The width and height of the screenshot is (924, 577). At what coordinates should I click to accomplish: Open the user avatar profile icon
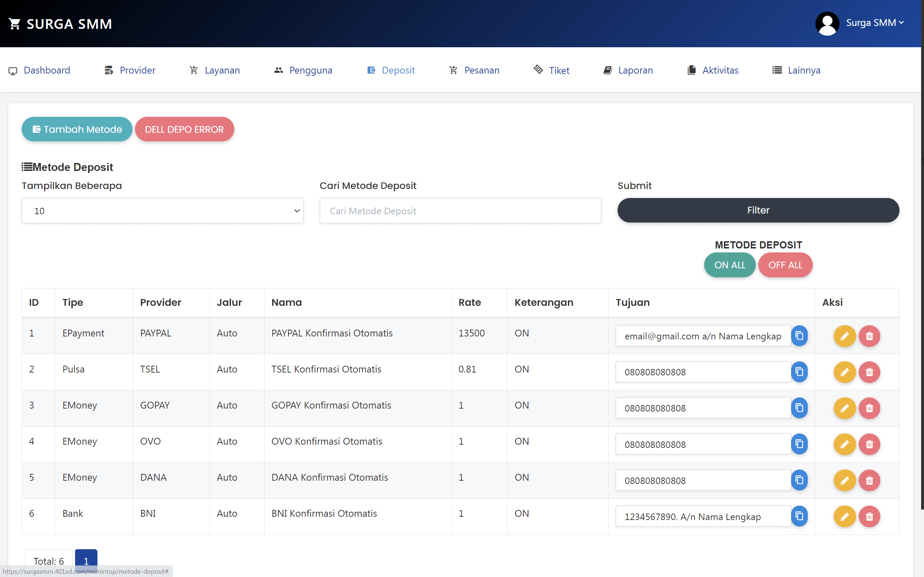(x=827, y=23)
